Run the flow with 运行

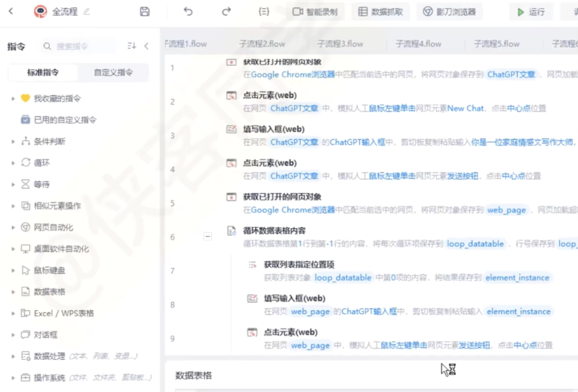click(531, 12)
